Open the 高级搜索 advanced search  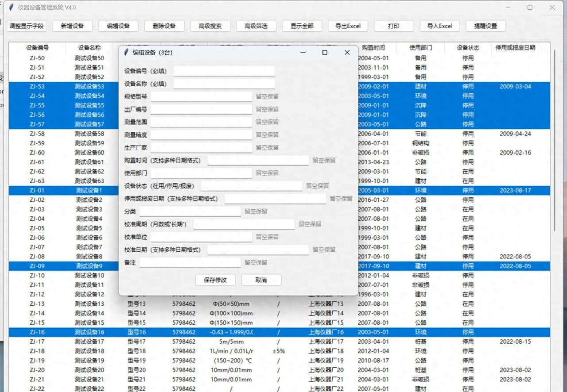tap(210, 26)
